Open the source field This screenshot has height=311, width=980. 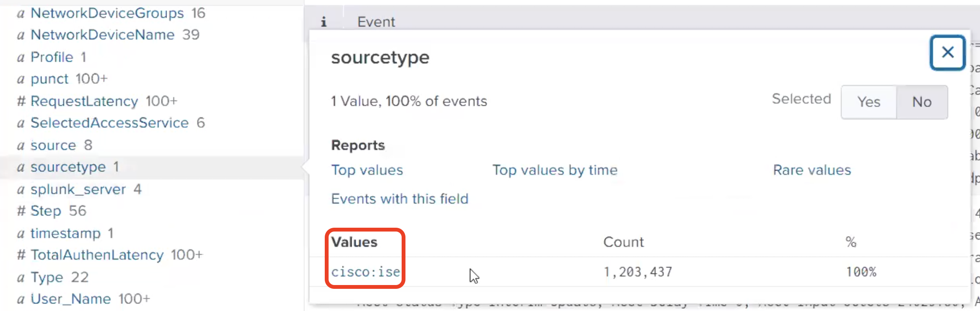click(53, 145)
